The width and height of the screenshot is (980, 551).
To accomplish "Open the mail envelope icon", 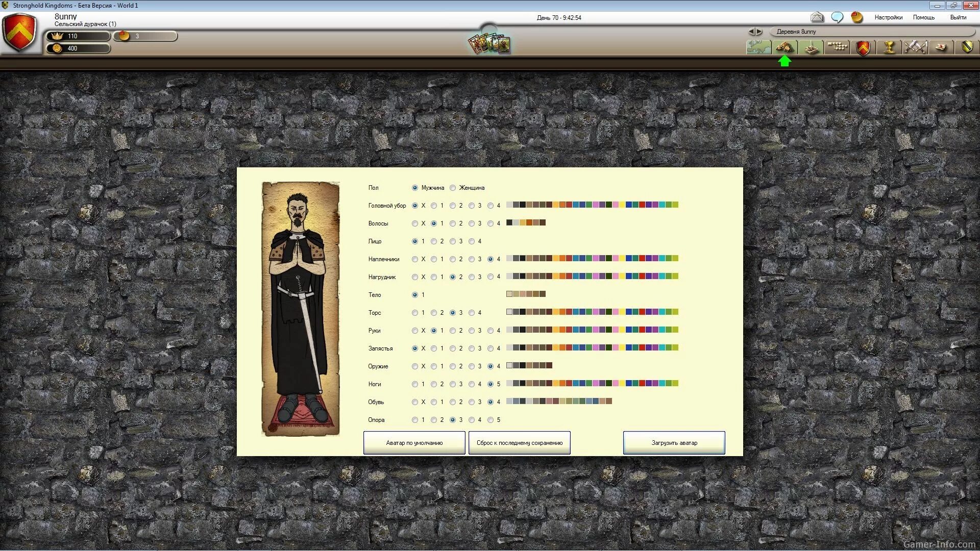I will tap(817, 17).
